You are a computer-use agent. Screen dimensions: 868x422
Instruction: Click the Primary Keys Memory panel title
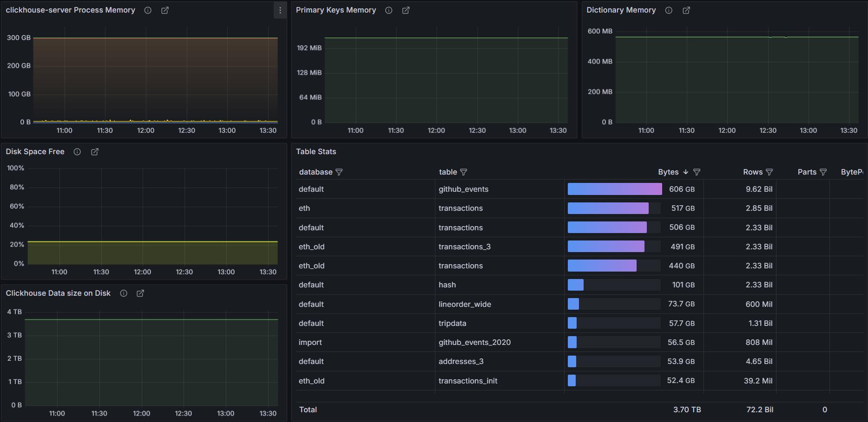click(x=335, y=10)
